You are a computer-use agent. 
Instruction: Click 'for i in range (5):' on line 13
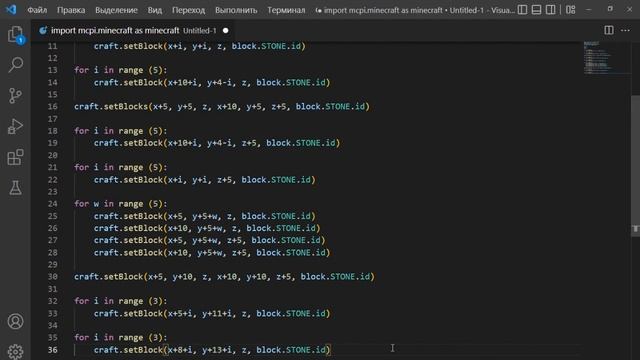tap(121, 70)
